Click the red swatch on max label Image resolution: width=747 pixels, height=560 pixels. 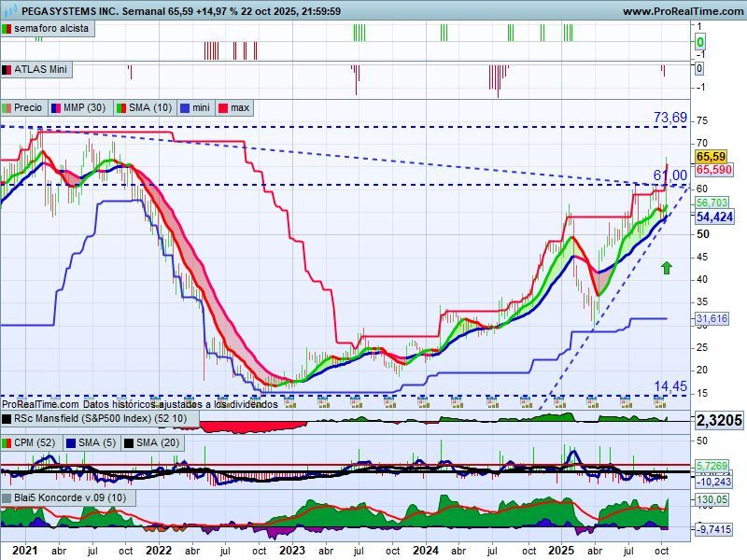coord(222,108)
